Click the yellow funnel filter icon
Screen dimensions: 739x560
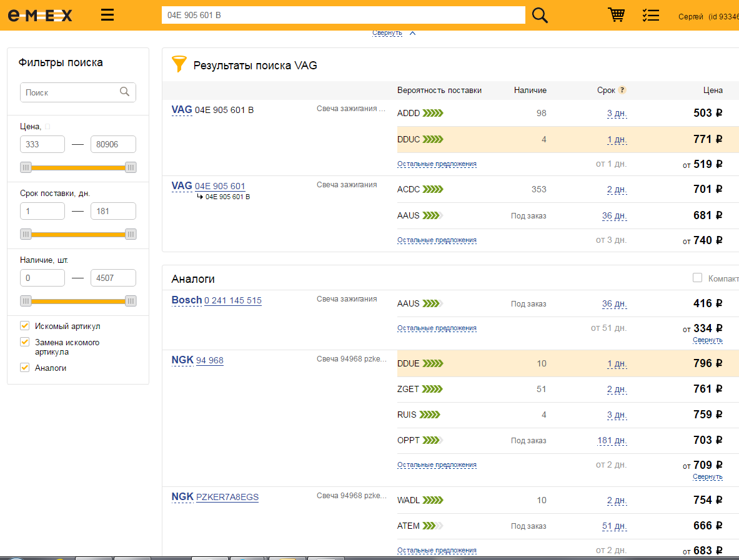179,64
